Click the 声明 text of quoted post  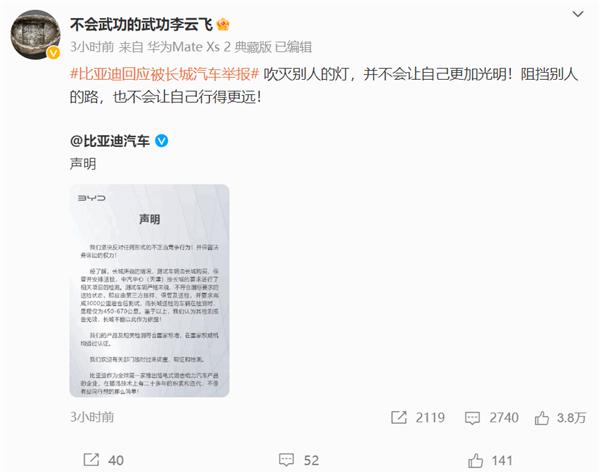(x=83, y=164)
